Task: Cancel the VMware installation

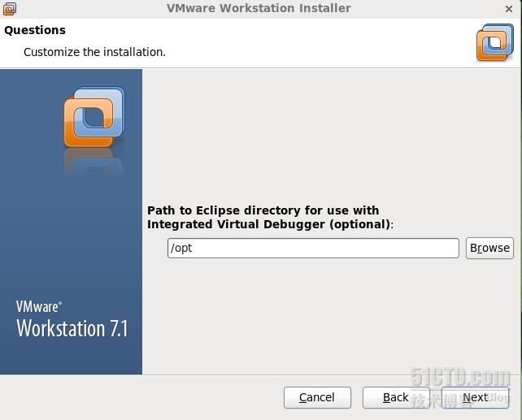Action: pos(317,397)
